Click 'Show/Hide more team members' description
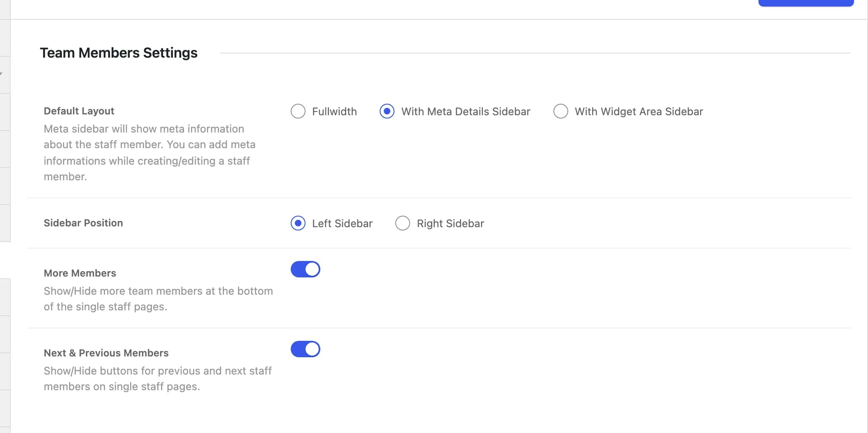Viewport: 868px width, 433px height. 159,299
